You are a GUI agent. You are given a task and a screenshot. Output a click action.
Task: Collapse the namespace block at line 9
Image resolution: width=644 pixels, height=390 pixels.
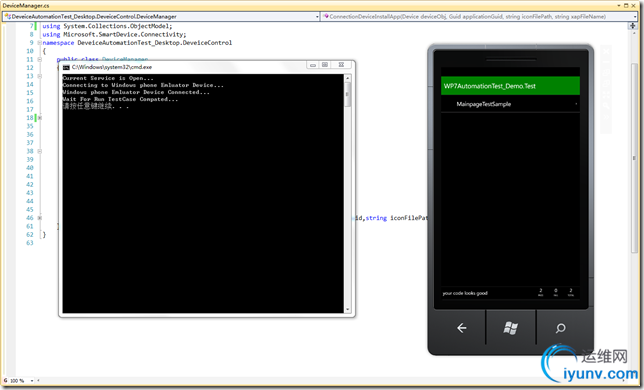pyautogui.click(x=39, y=43)
